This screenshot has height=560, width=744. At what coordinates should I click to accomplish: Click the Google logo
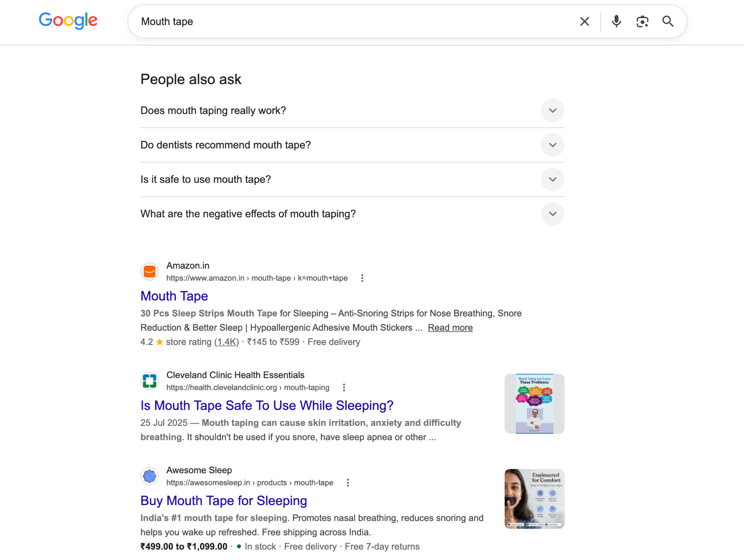point(68,21)
